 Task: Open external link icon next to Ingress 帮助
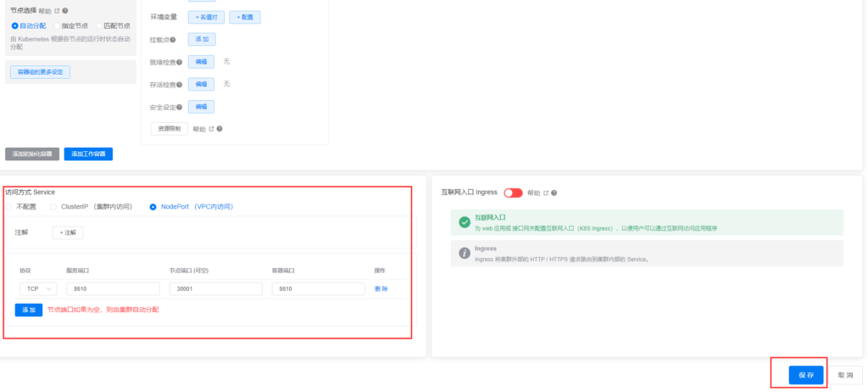pyautogui.click(x=545, y=193)
